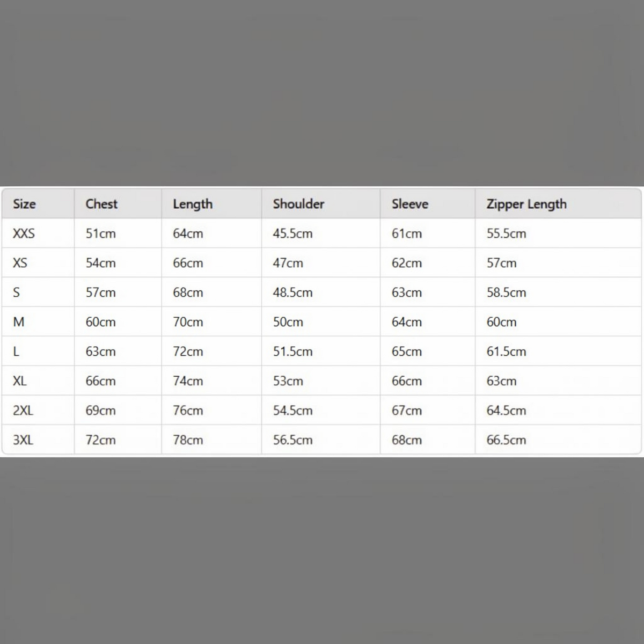The height and width of the screenshot is (644, 644).
Task: Select the Shoulder column header
Action: pos(298,204)
